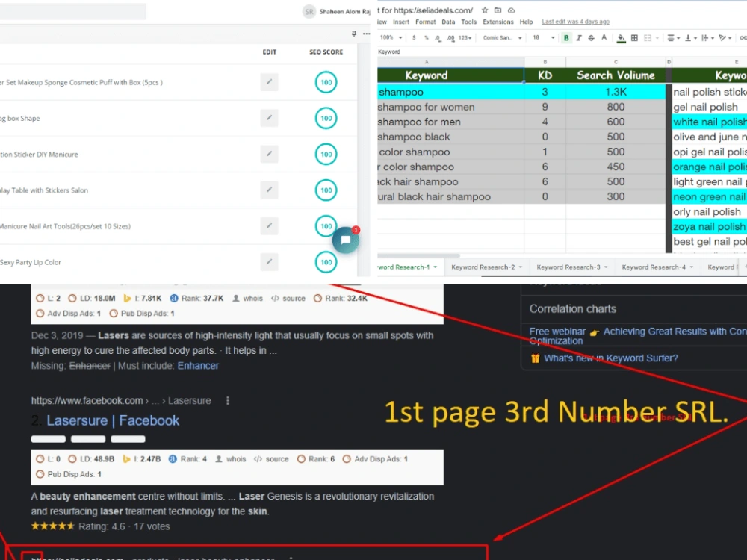Viewport: 747px width, 560px height.
Task: Click the pin icon above the product list
Action: (353, 34)
